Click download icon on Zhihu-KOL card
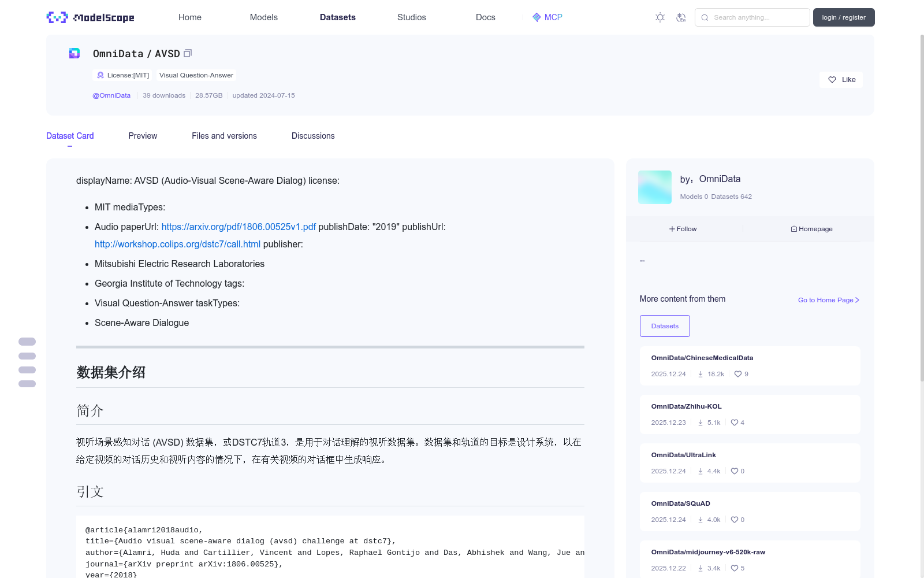This screenshot has height=578, width=924. pyautogui.click(x=701, y=423)
